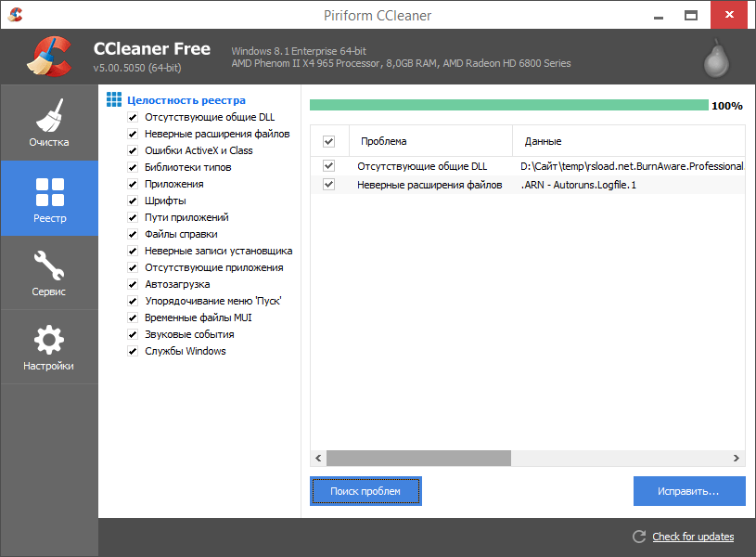Uncheck the Неверные расширения файлов result row
Screen dimensions: 756x557
coord(328,185)
